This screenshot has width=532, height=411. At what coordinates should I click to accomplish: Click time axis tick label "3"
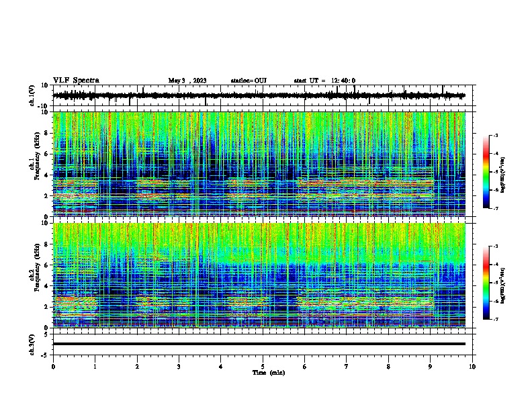click(x=179, y=367)
